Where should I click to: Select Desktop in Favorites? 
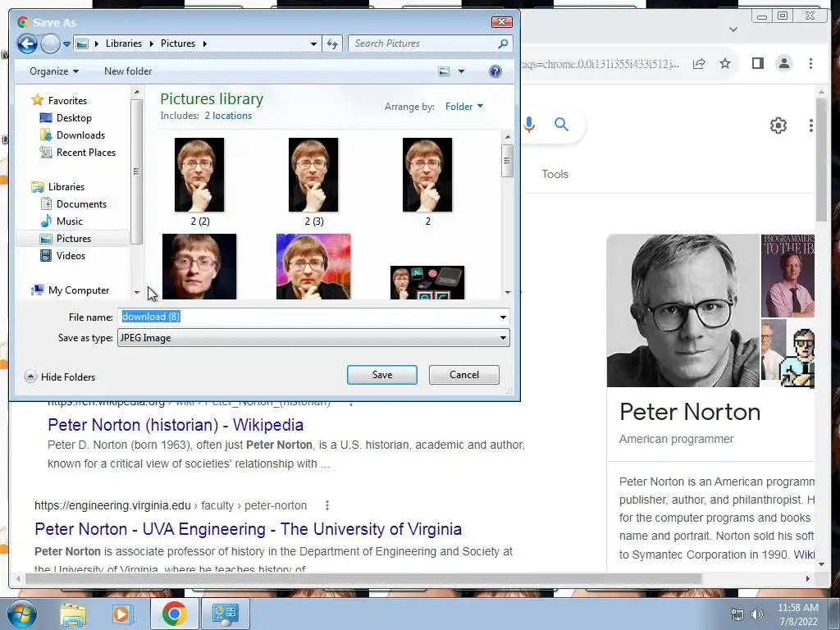(x=74, y=118)
